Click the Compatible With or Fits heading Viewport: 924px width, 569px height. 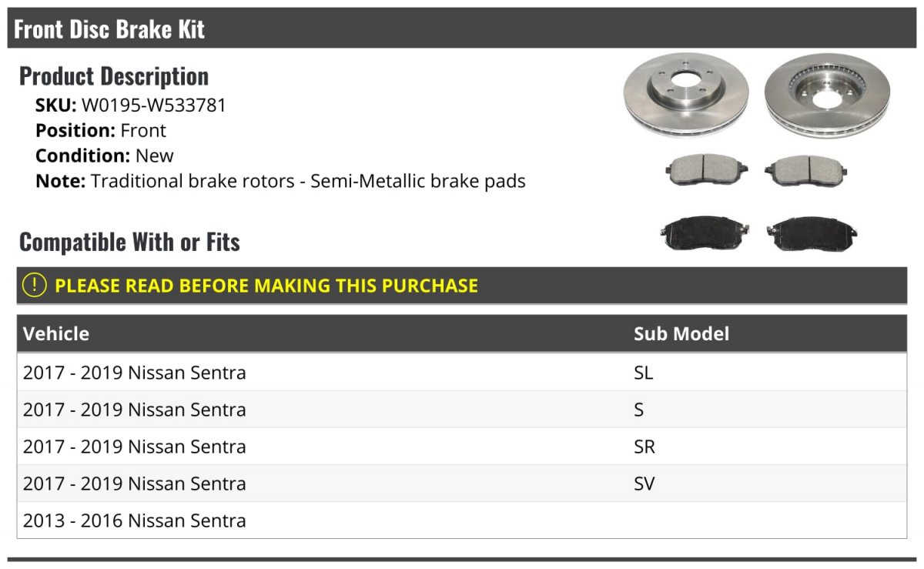[129, 242]
